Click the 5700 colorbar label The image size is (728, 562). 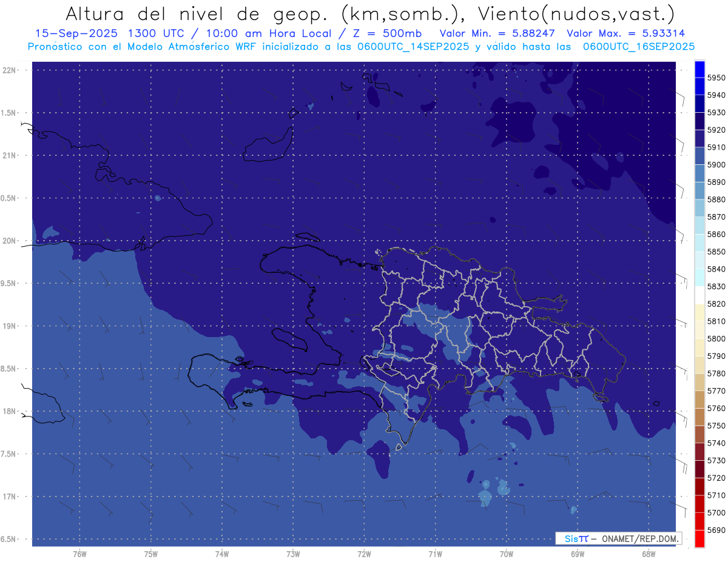pos(716,512)
